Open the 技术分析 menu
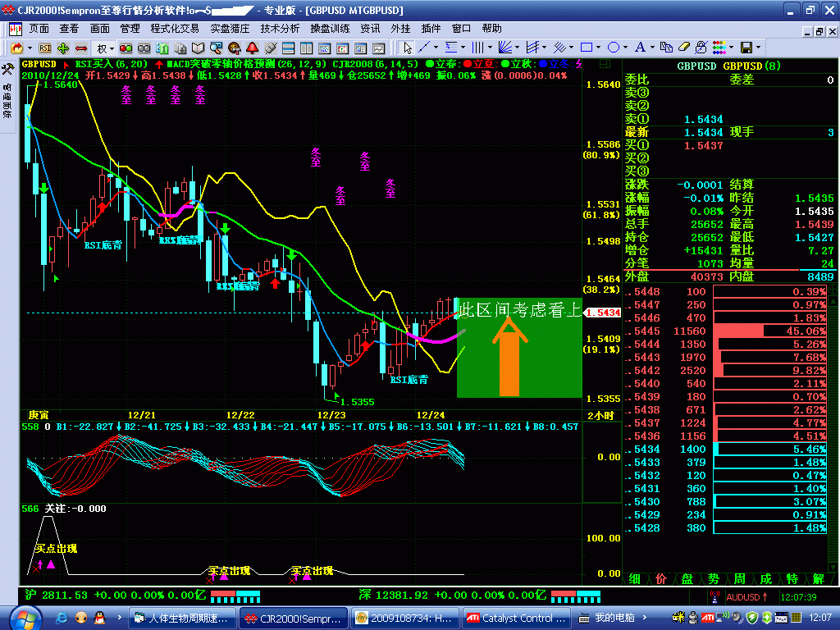840x630 pixels. coord(280,29)
